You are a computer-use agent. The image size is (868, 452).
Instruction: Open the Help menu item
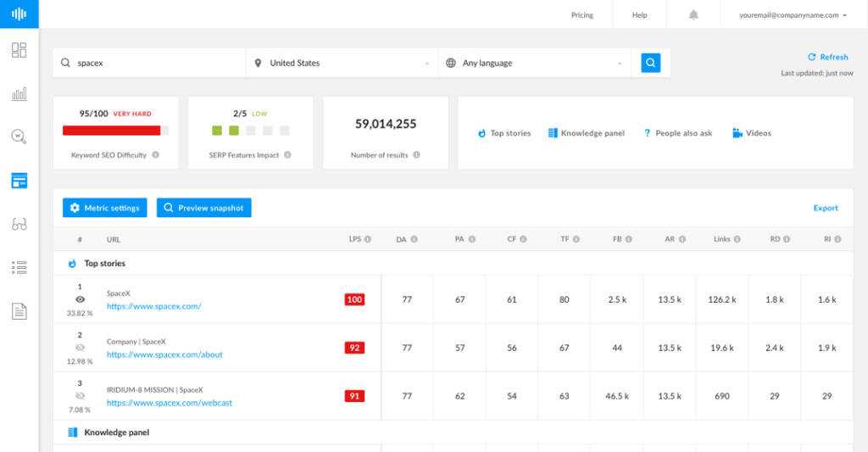(x=639, y=15)
